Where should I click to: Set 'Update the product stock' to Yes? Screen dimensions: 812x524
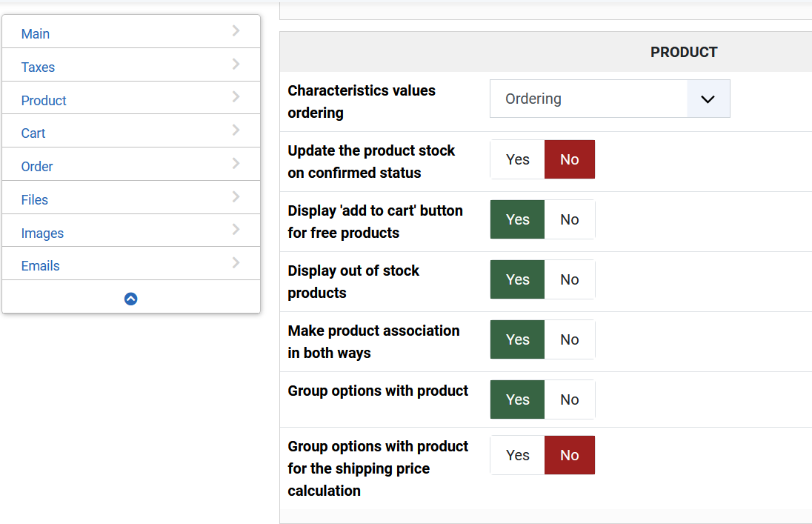point(517,159)
